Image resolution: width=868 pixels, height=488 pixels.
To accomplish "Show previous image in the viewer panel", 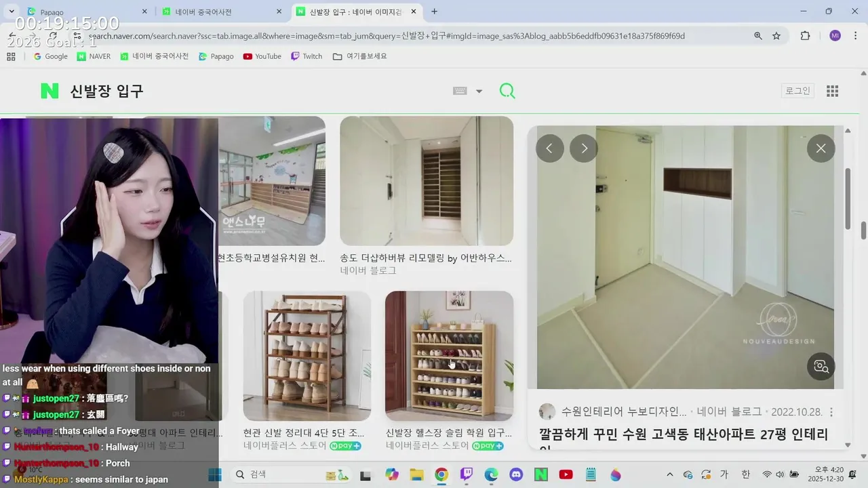I will (x=550, y=148).
